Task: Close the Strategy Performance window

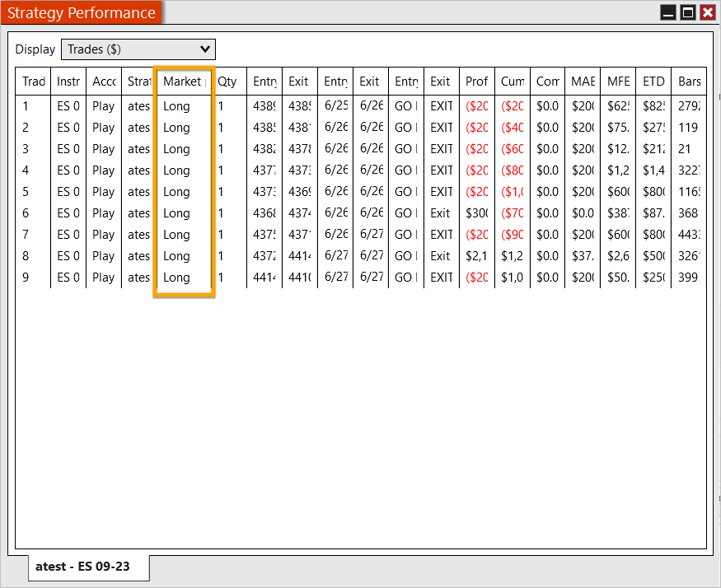Action: (x=708, y=12)
